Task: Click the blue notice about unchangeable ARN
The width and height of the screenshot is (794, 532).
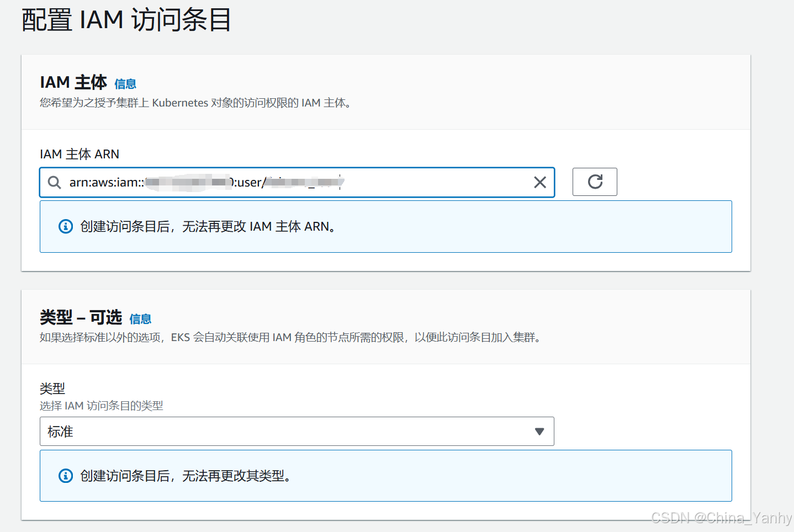Action: (x=385, y=226)
